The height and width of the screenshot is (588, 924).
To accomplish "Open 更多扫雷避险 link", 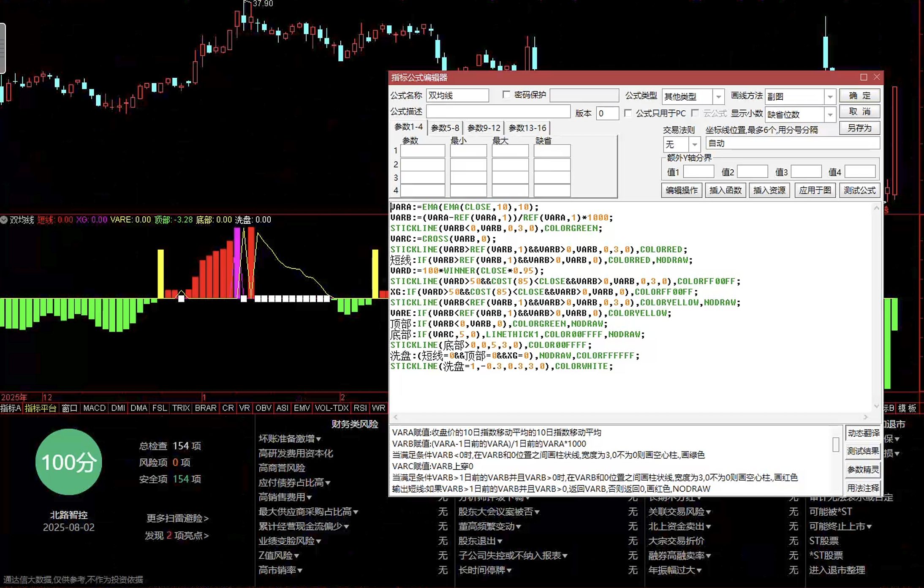I will [177, 518].
